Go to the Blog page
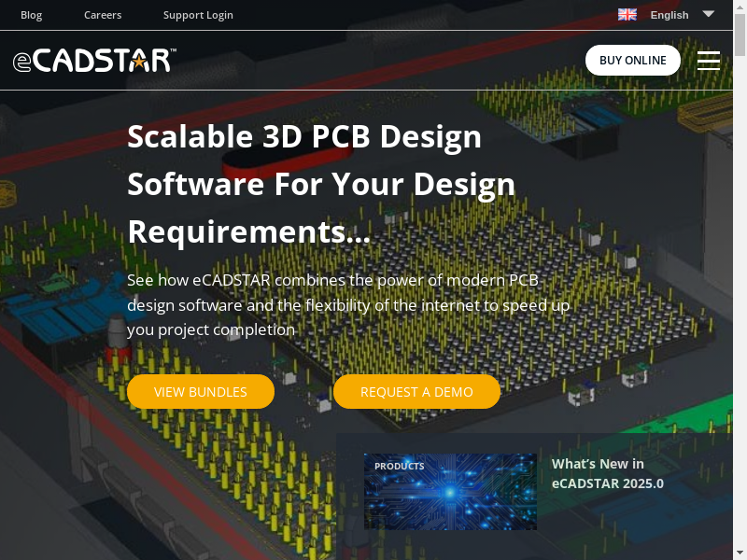Image resolution: width=747 pixels, height=560 pixels. coord(32,15)
